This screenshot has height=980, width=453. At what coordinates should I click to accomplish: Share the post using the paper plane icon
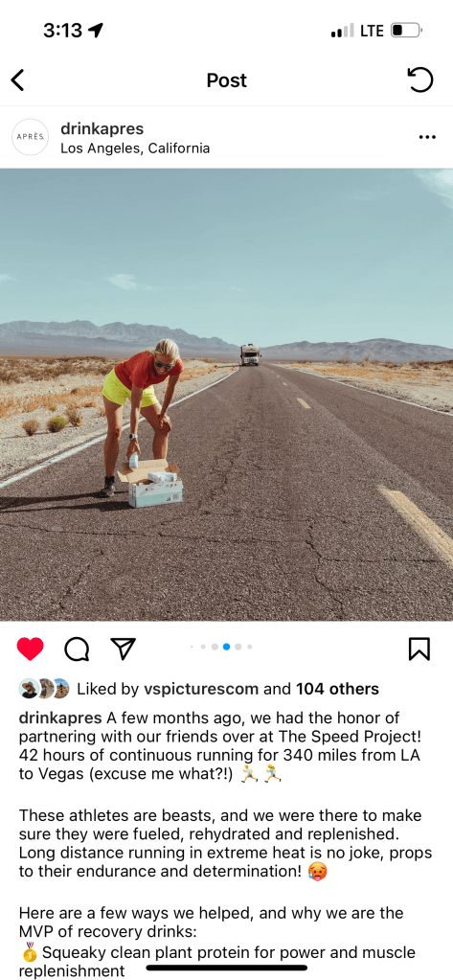tap(124, 649)
